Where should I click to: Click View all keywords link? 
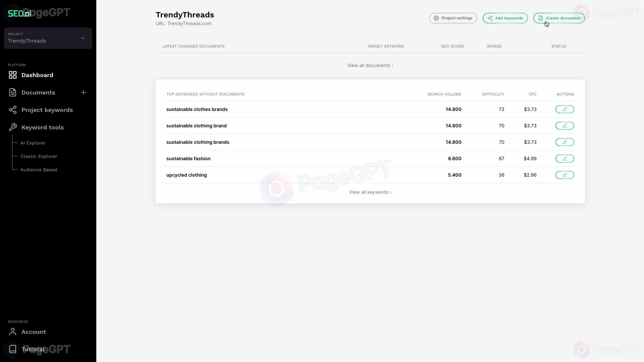point(371,192)
